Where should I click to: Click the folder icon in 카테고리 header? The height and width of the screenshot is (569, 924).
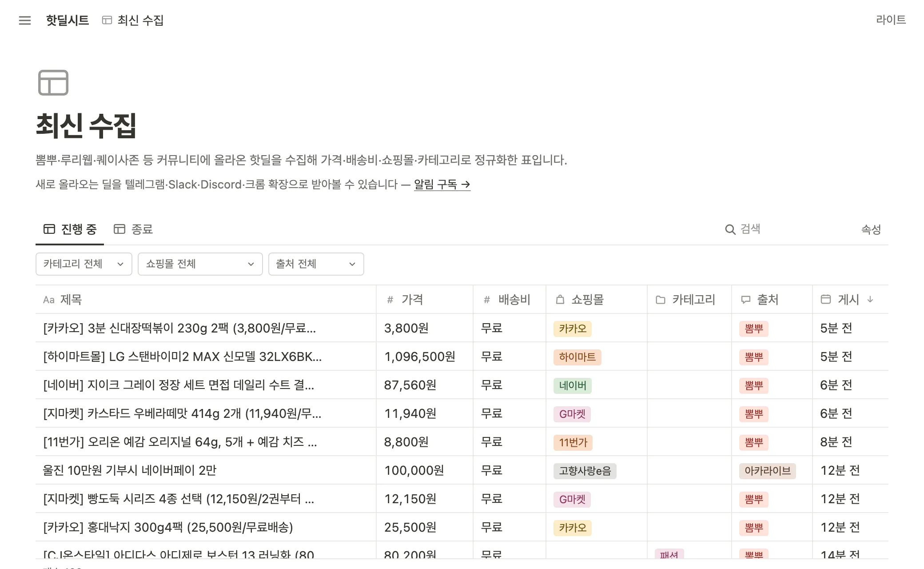[661, 300]
